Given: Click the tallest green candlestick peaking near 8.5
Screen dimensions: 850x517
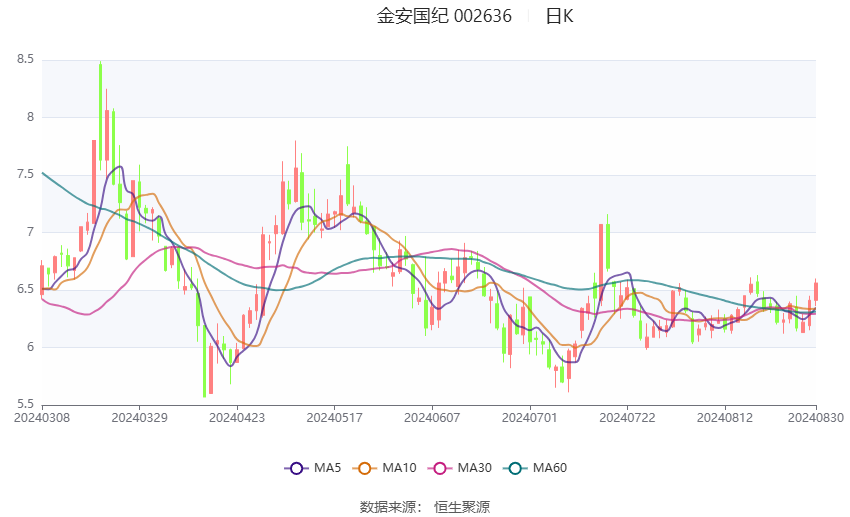Looking at the screenshot, I should pyautogui.click(x=100, y=111).
